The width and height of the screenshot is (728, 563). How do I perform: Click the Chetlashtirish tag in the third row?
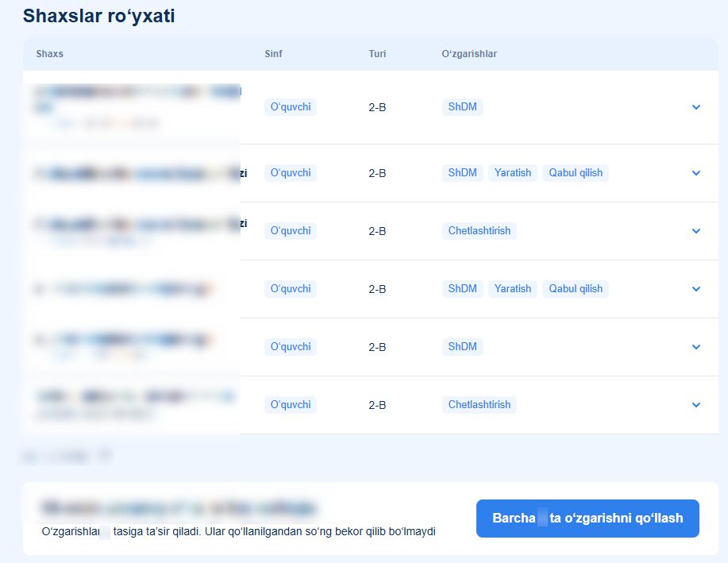pyautogui.click(x=480, y=231)
